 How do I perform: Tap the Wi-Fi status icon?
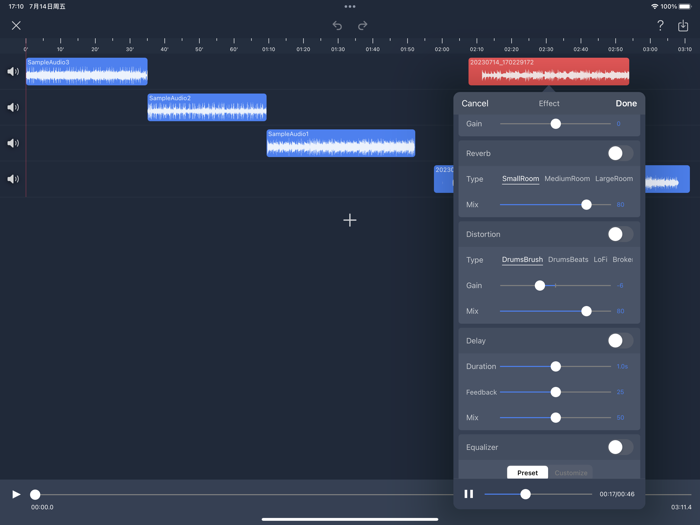(x=654, y=7)
